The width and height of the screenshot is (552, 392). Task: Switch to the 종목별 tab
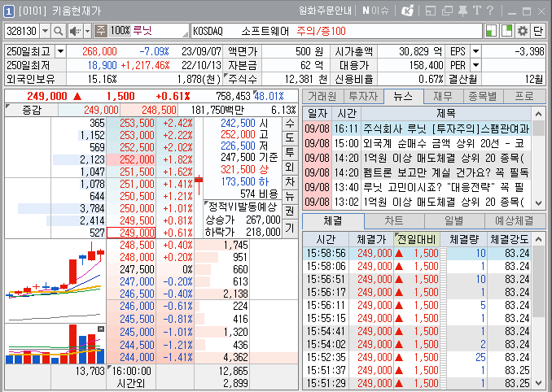(483, 96)
